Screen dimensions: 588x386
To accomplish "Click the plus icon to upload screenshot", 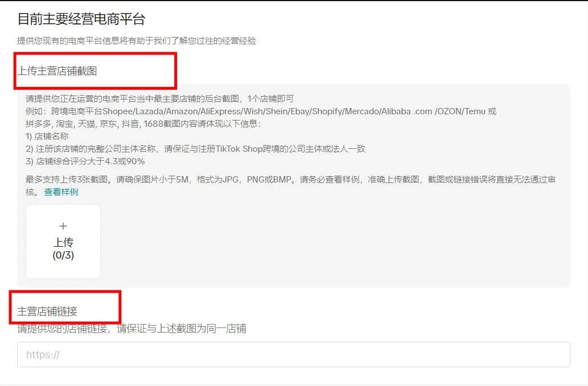I will [63, 226].
